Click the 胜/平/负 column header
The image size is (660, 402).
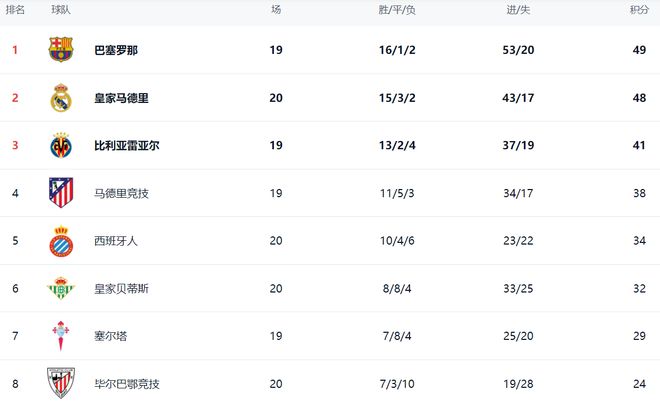[x=396, y=10]
